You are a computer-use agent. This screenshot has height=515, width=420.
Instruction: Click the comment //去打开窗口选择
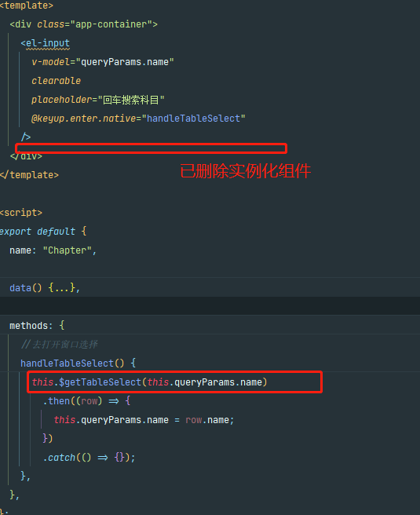coord(60,344)
